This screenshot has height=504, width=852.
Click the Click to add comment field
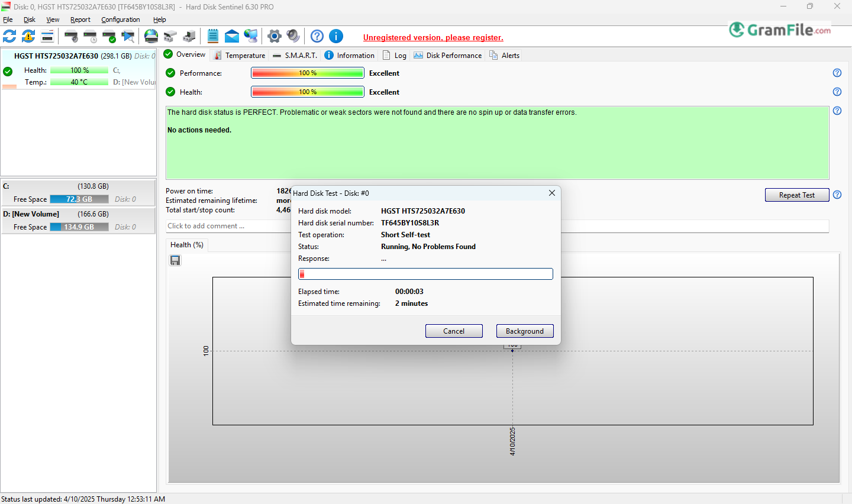pos(497,226)
